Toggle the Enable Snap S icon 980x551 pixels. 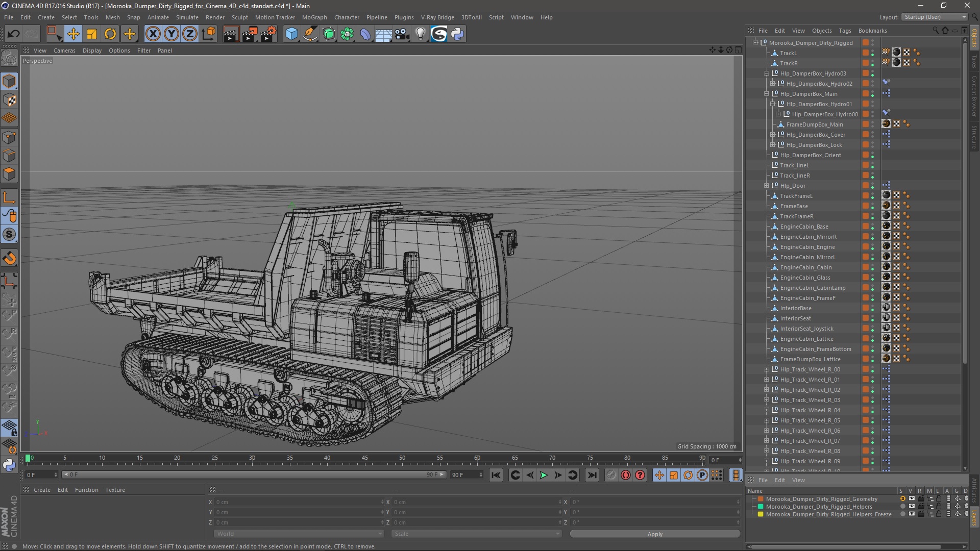(9, 235)
